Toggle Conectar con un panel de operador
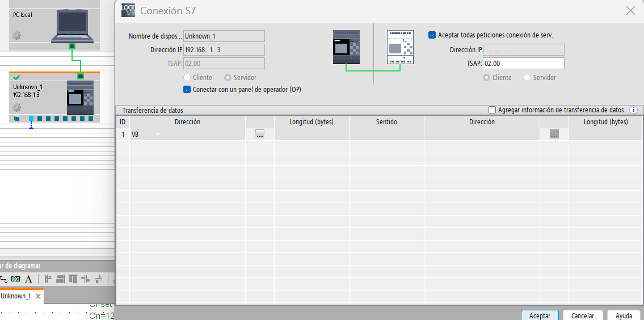The image size is (644, 320). pyautogui.click(x=187, y=89)
